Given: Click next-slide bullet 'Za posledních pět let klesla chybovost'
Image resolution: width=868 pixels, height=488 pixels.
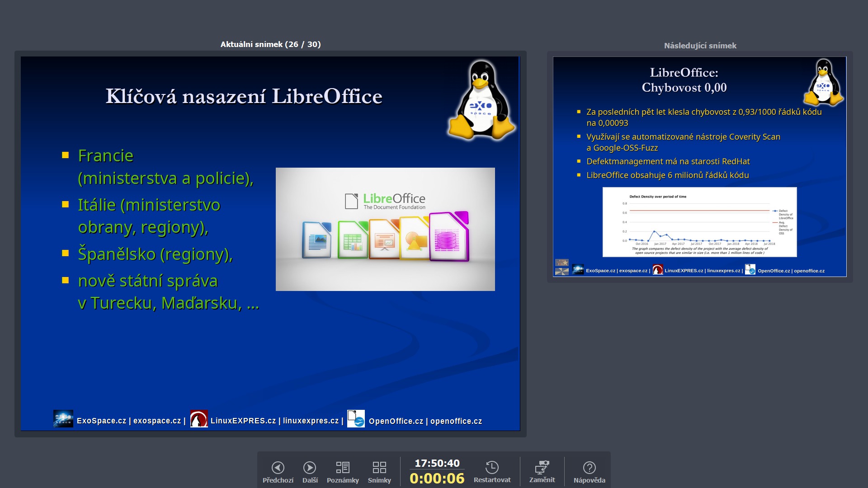Looking at the screenshot, I should (x=704, y=117).
